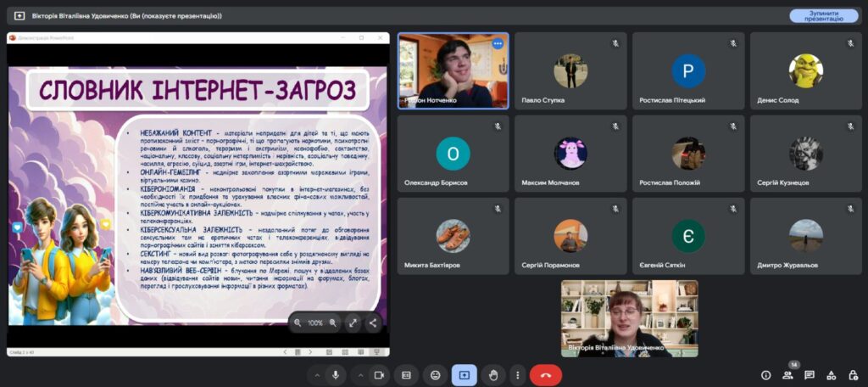Open the Activities panel
The width and height of the screenshot is (868, 387).
pos(831,374)
